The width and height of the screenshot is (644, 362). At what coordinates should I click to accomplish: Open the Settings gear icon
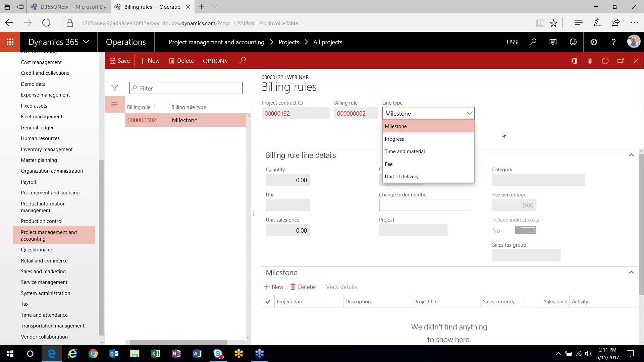tap(593, 42)
